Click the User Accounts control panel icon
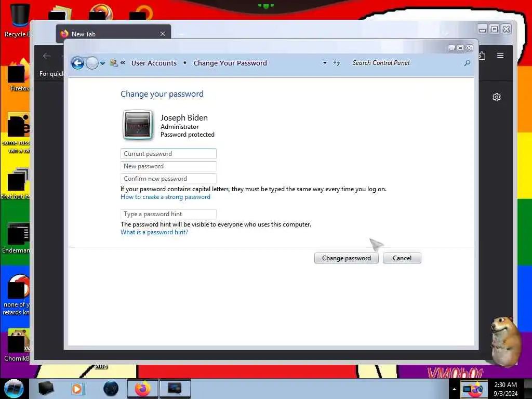The width and height of the screenshot is (532, 399). click(113, 63)
